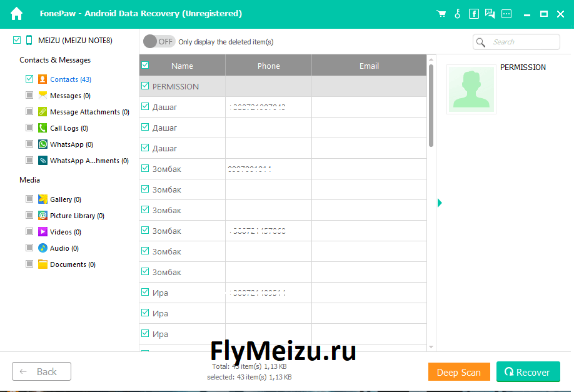Viewport: 574px width, 392px height.
Task: Check the WhatsApp category checkbox
Action: pos(29,144)
